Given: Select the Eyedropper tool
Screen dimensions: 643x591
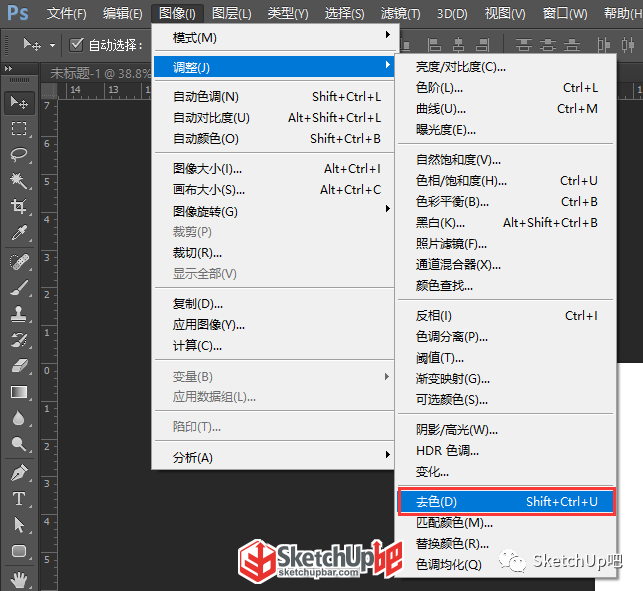Looking at the screenshot, I should 19,233.
